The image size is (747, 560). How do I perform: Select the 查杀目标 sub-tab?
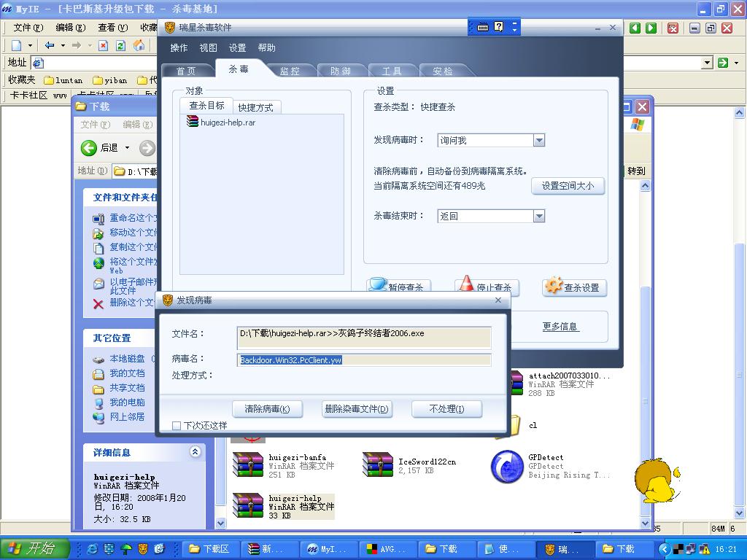tap(206, 106)
